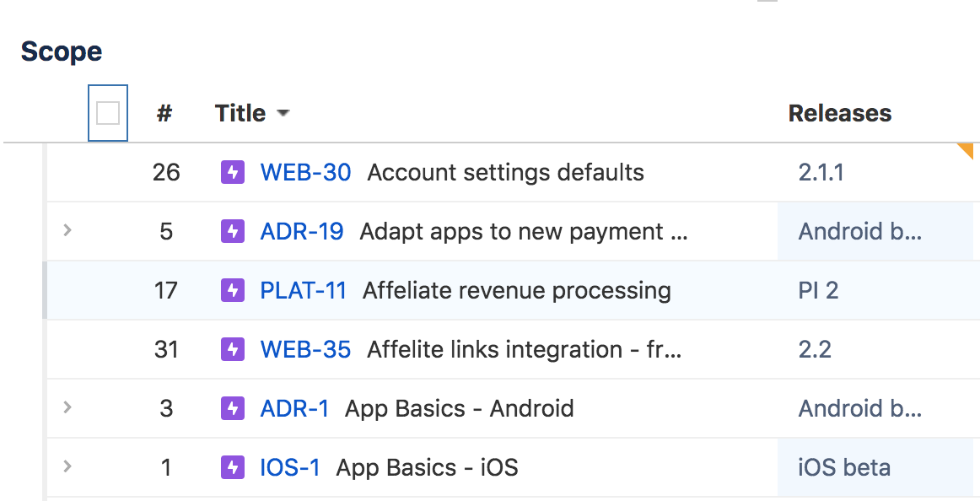Open the WEB-30 issue link
Image resolution: width=980 pixels, height=501 pixels.
[x=305, y=172]
